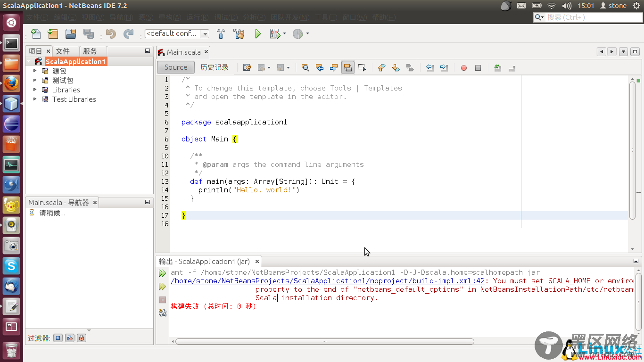
Task: Toggle Bookmark icon in editor toolbar
Action: [410, 67]
